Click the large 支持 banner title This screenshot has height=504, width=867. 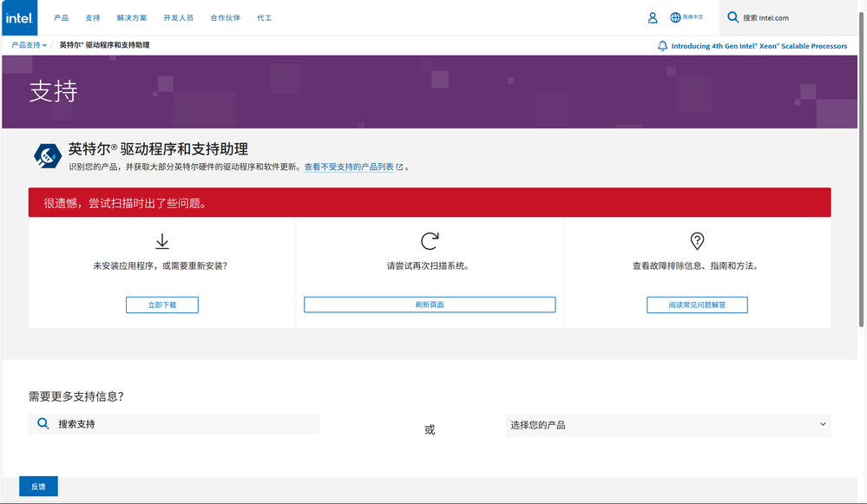pos(53,91)
